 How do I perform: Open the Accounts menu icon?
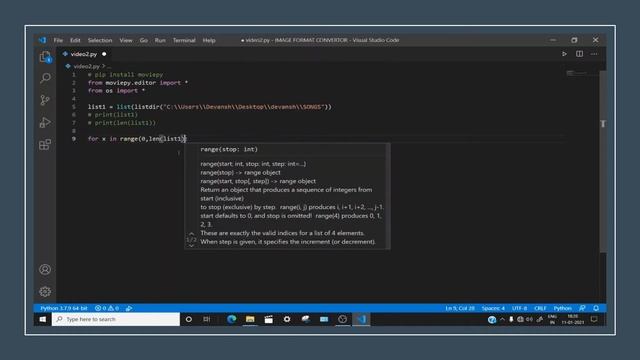pos(45,269)
